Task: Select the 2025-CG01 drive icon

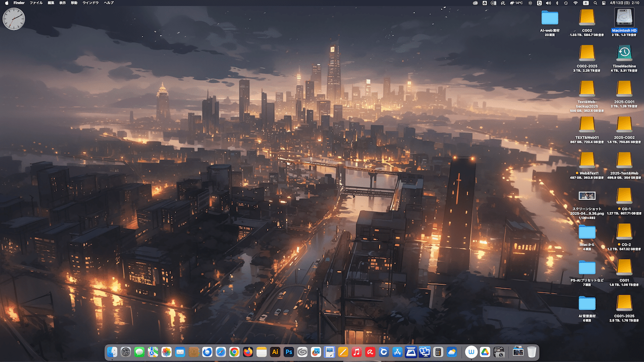Action: 624,89
